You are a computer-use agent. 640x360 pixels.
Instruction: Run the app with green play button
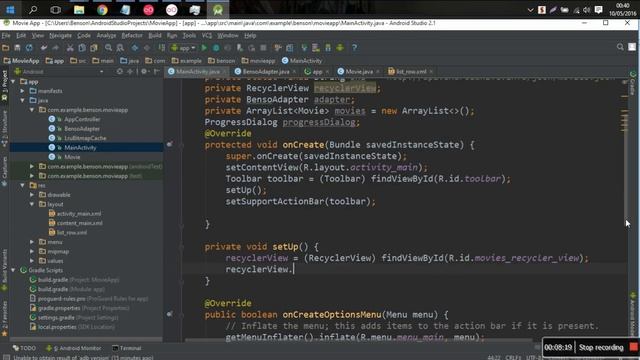pyautogui.click(x=204, y=48)
